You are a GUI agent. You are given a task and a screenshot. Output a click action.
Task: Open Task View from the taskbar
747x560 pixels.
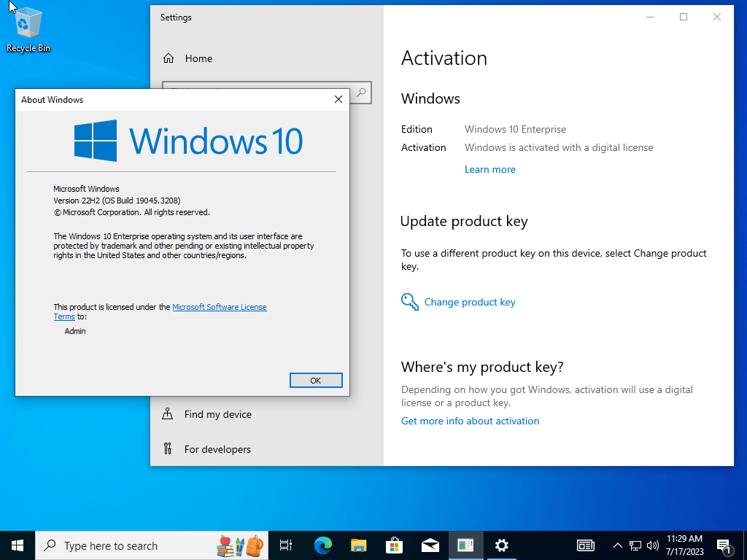pyautogui.click(x=286, y=545)
